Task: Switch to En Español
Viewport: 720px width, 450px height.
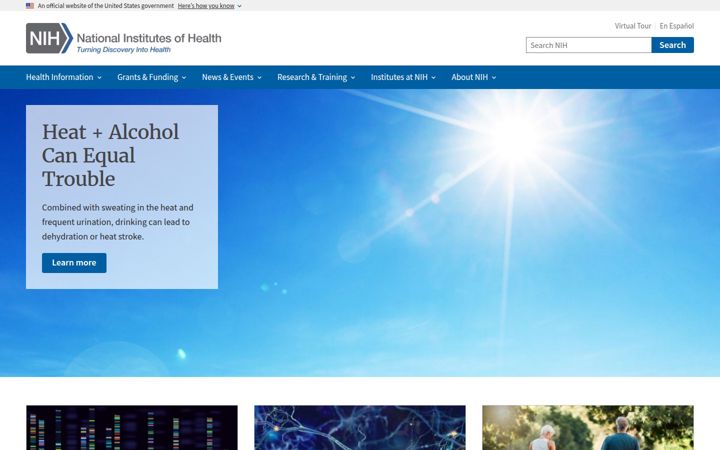Action: coord(677,26)
